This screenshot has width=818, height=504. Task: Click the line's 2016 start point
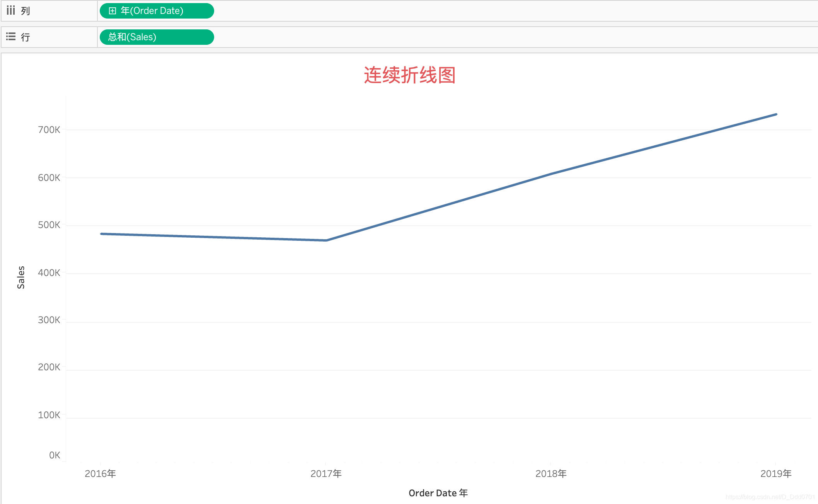[x=101, y=234]
